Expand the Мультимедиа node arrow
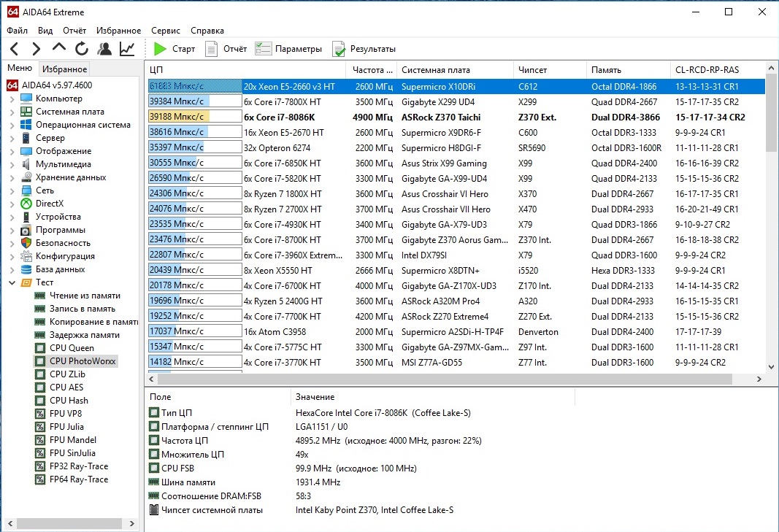This screenshot has width=779, height=532. pos(12,164)
